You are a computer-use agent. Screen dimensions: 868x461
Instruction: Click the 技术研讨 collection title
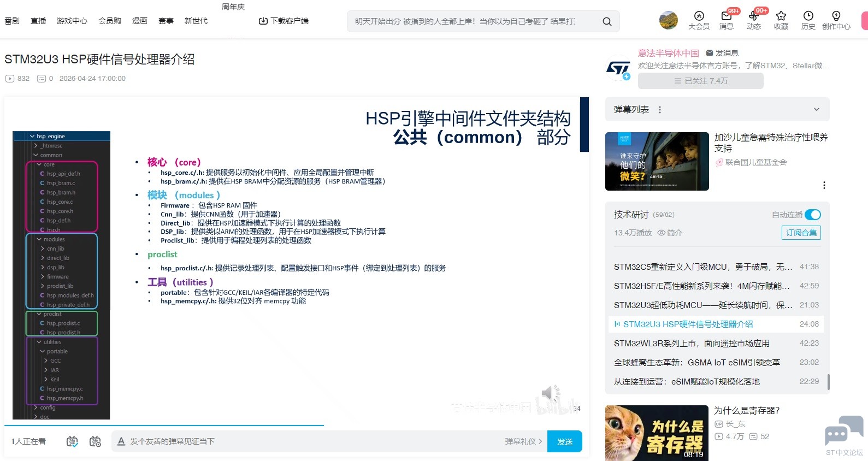click(x=631, y=215)
